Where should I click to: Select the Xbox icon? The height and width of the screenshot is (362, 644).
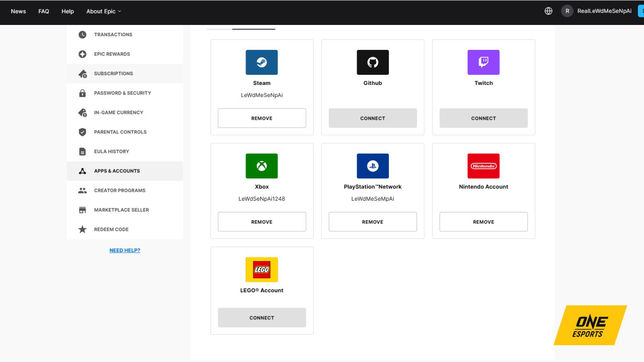click(x=262, y=165)
